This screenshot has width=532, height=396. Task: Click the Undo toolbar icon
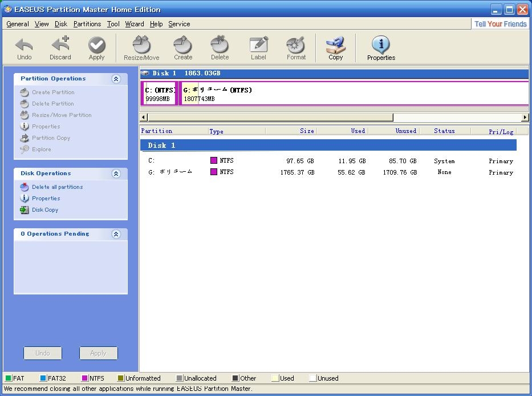click(x=24, y=45)
